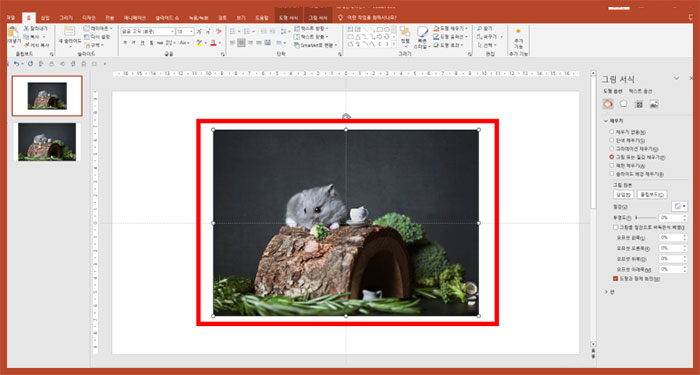Select Slide background fill radio

(611, 174)
